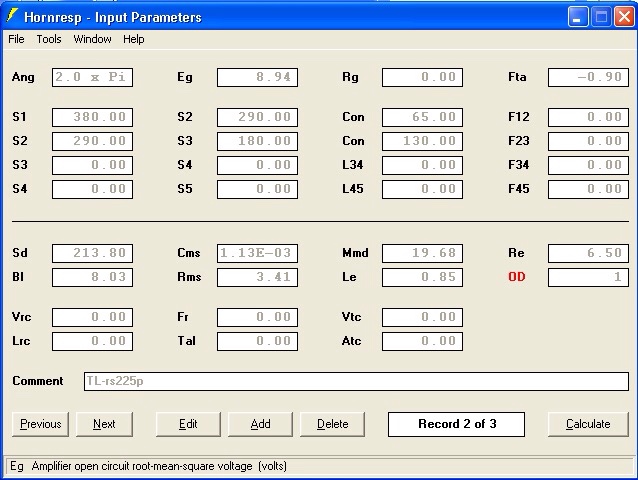Screen dimensions: 638x480
Task: Select the L34 input field
Action: coord(422,165)
